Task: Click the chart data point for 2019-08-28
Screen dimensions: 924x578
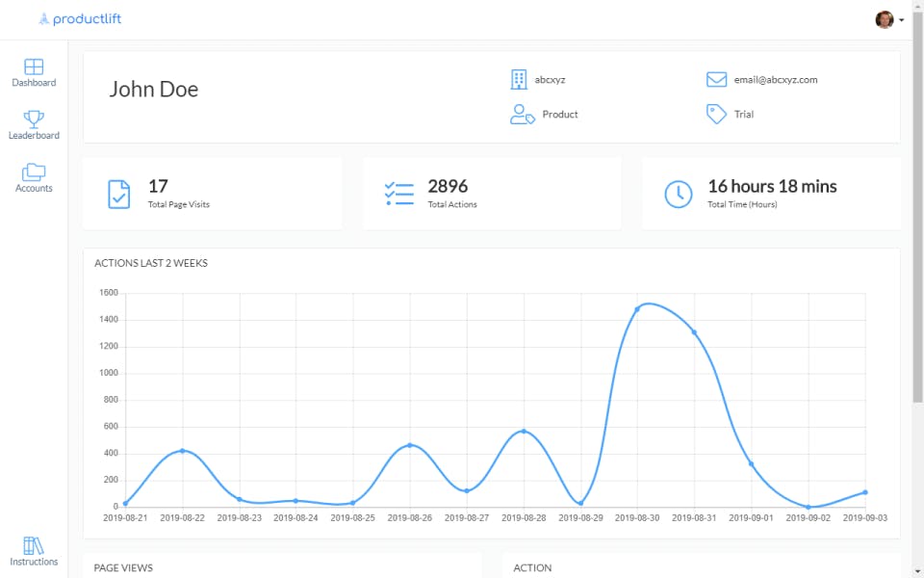Action: pos(524,432)
